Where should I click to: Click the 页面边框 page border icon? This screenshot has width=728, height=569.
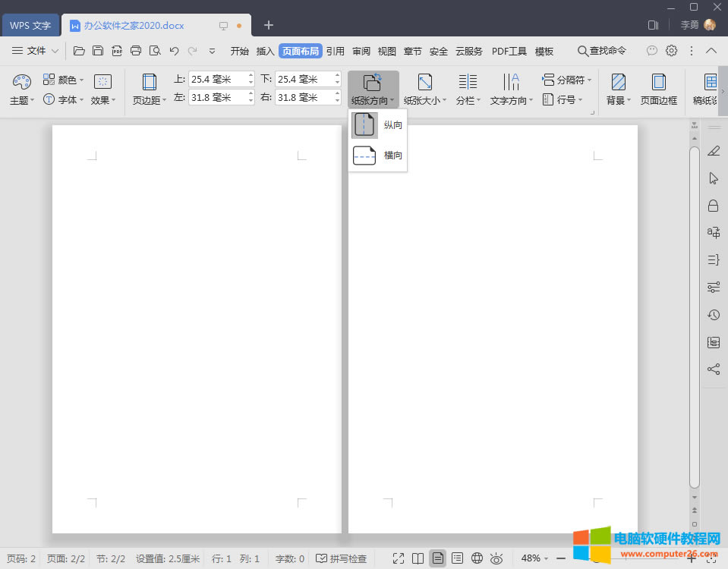click(x=658, y=83)
